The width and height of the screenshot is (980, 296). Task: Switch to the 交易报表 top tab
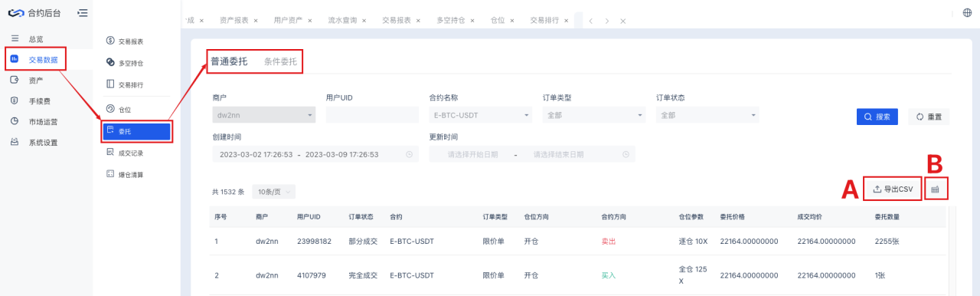pos(397,21)
